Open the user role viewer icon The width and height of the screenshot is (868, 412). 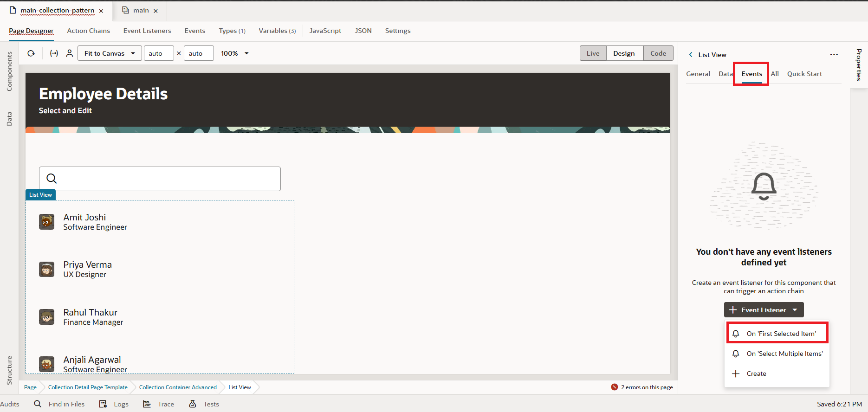(70, 53)
